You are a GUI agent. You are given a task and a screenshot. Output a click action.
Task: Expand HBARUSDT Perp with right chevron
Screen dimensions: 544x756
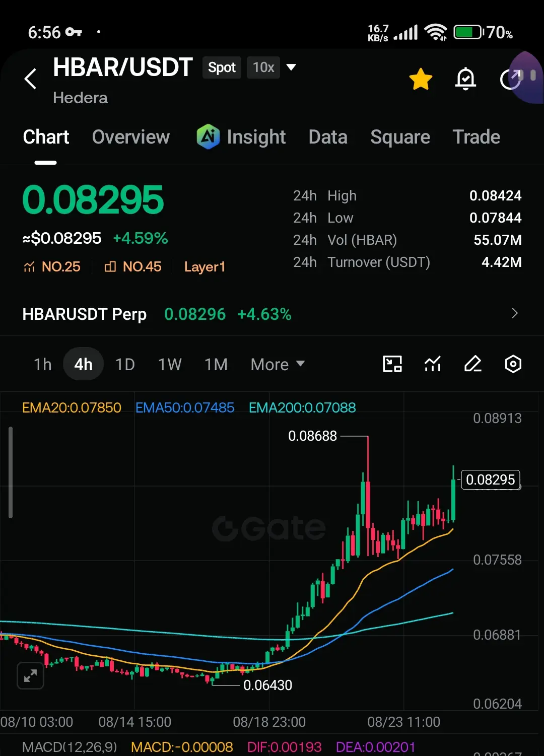coord(515,313)
